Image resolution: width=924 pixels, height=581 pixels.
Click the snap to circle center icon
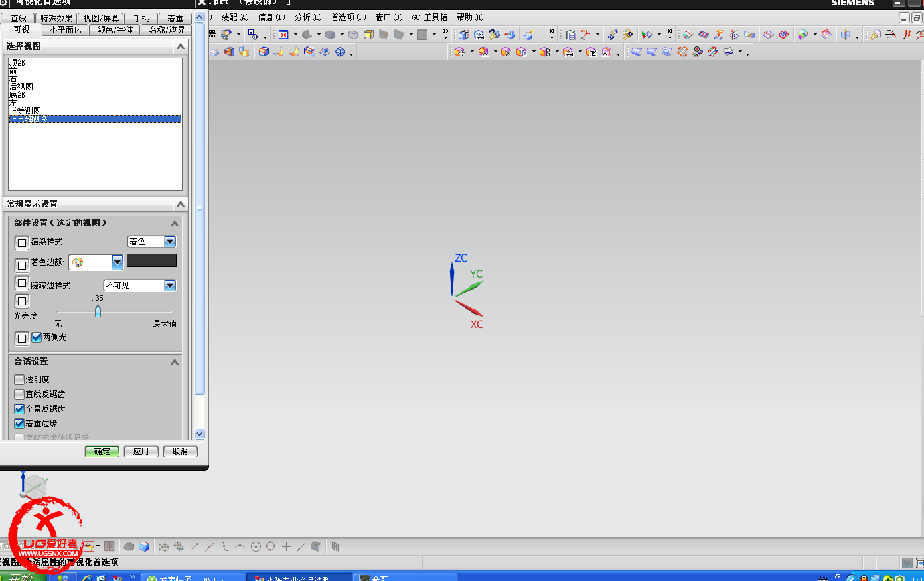256,546
